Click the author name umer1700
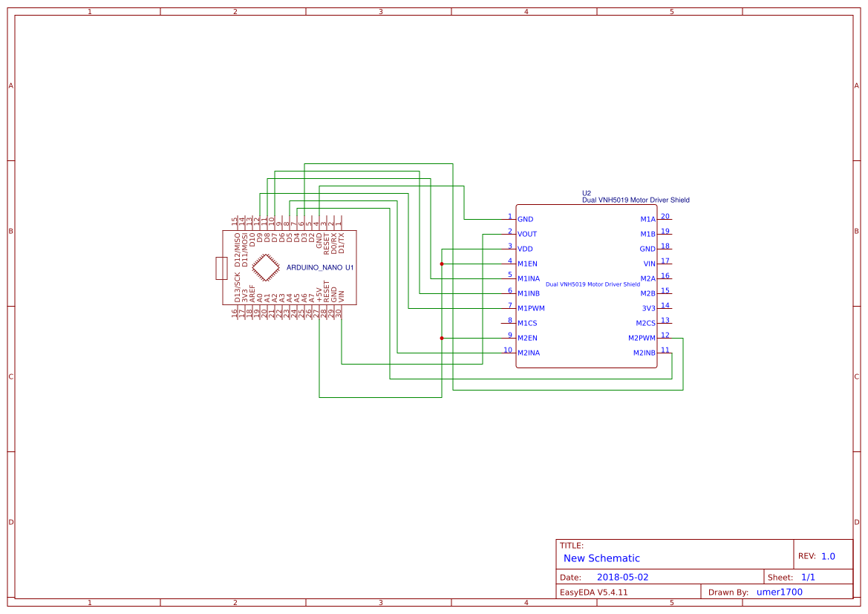 coord(780,592)
